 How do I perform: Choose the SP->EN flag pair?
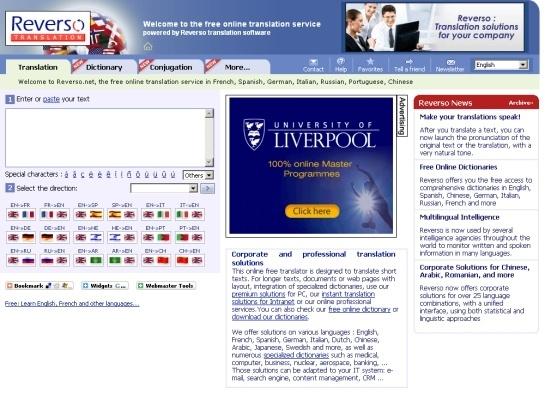coord(122,214)
